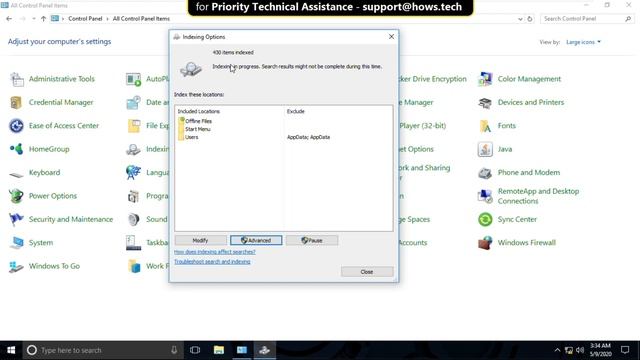Open Phone and Modem icon
640x360 pixels.
point(485,173)
